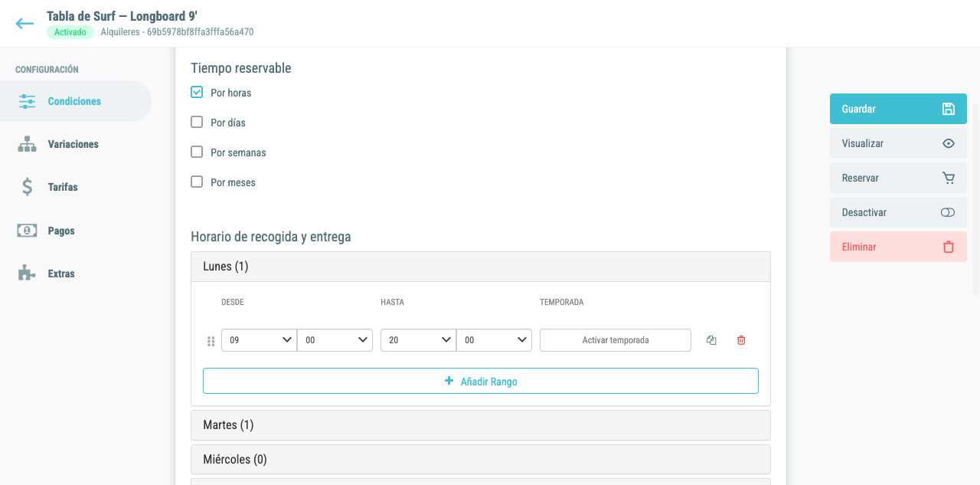The width and height of the screenshot is (980, 485).
Task: Click the plus icon in Añadir Rango
Action: (449, 381)
